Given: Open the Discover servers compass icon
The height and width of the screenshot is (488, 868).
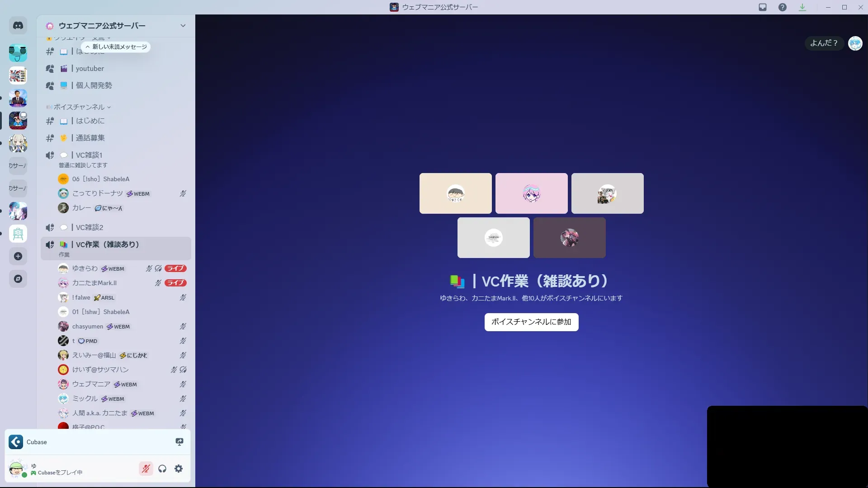Looking at the screenshot, I should 18,279.
